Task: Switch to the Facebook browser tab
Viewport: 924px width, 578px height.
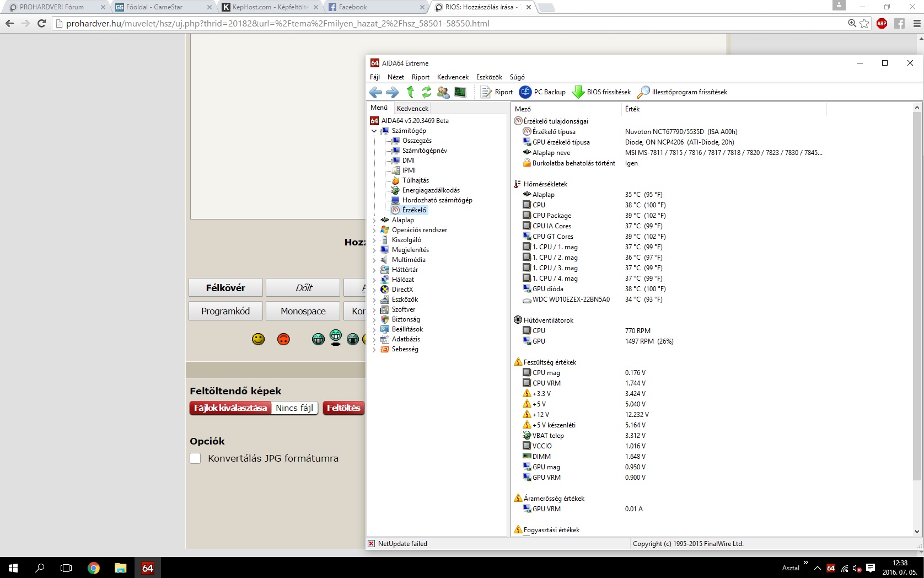Action: [x=377, y=7]
